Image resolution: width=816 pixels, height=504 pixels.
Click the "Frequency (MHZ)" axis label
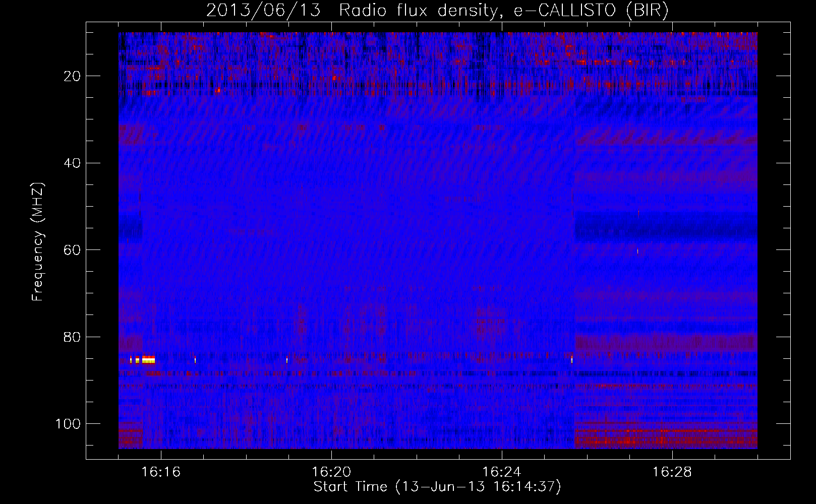point(38,242)
